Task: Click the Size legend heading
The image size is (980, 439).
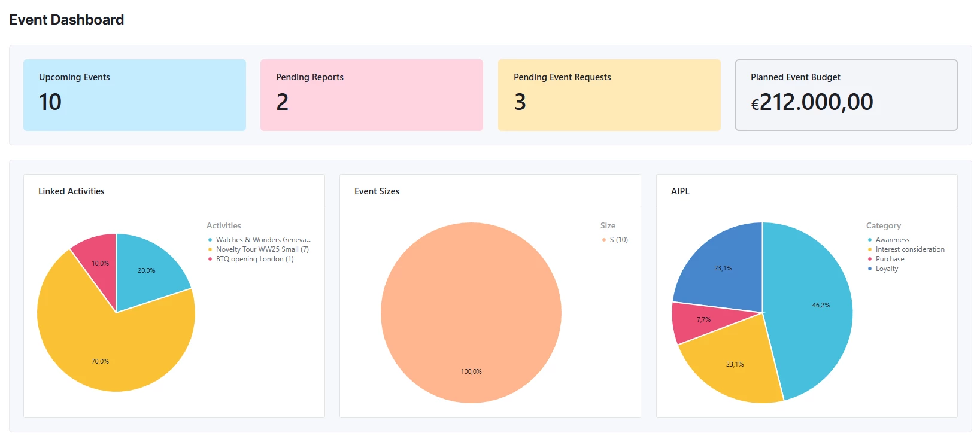Action: [608, 225]
